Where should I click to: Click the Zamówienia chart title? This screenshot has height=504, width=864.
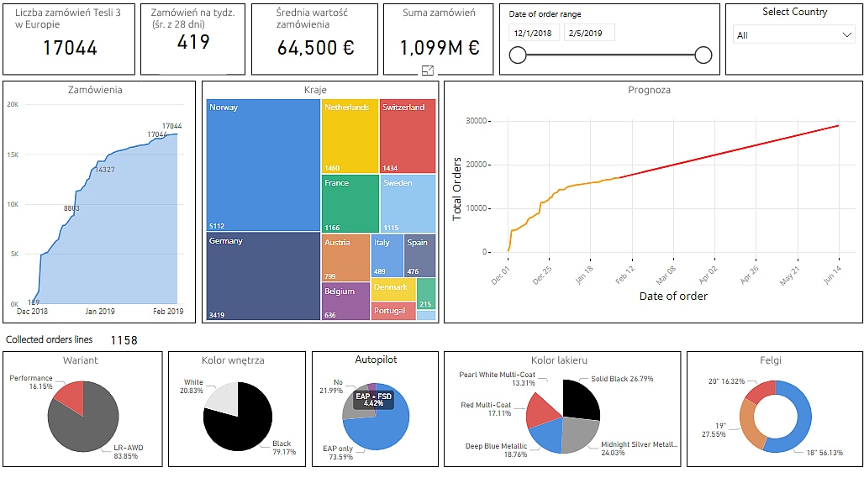pyautogui.click(x=95, y=90)
